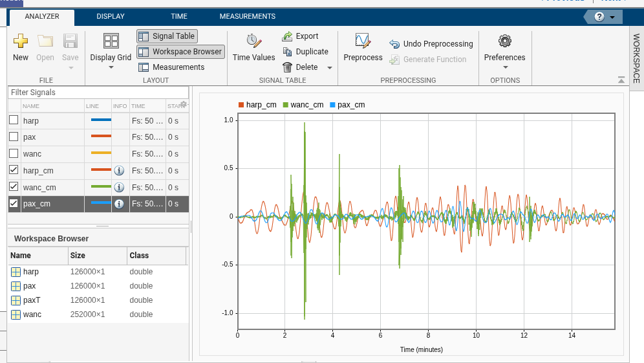Switch to the Display tab
The height and width of the screenshot is (363, 644).
click(111, 17)
